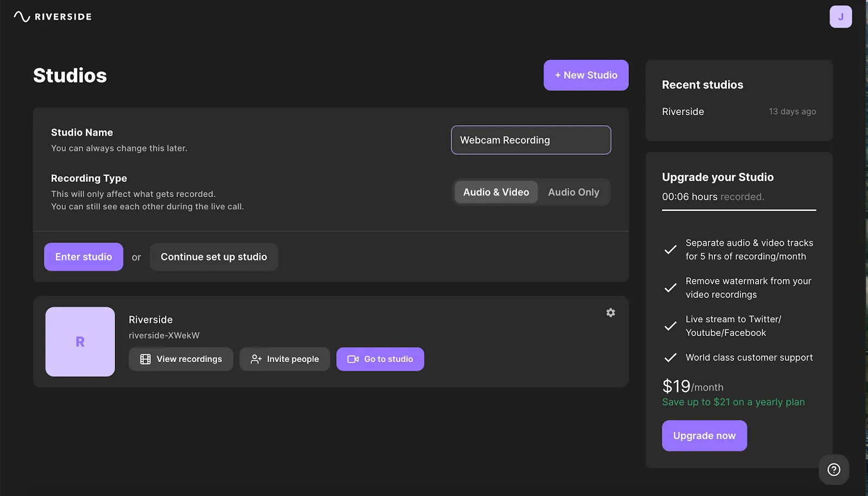This screenshot has width=868, height=496.
Task: Click the camera icon on Go to studio
Action: coord(353,359)
